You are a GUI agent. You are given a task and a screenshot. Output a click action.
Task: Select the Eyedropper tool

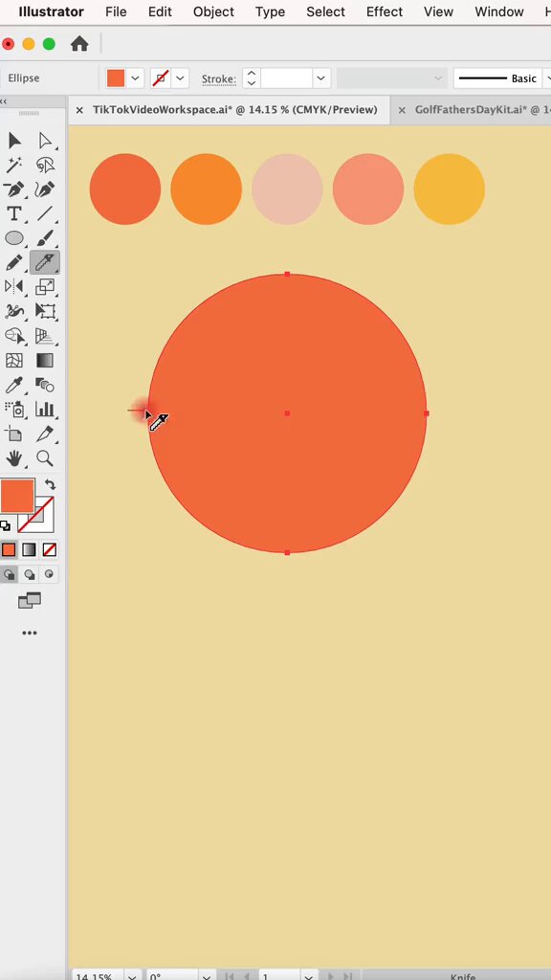click(14, 385)
